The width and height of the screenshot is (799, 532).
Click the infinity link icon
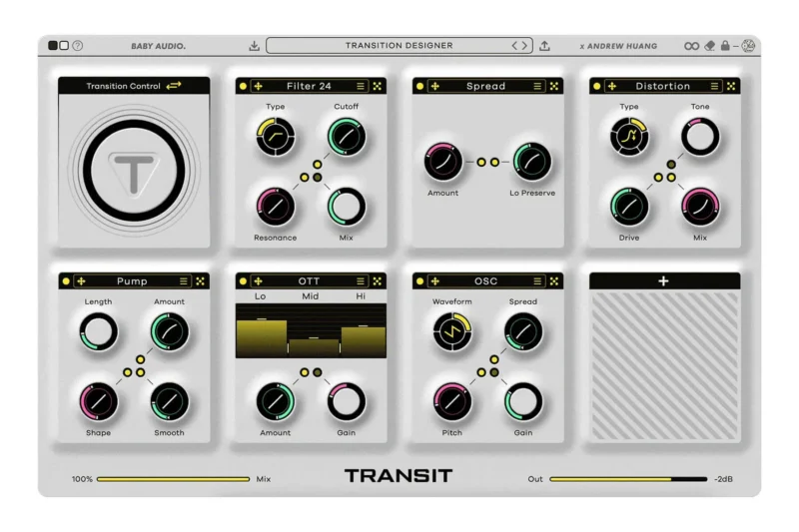[x=691, y=46]
